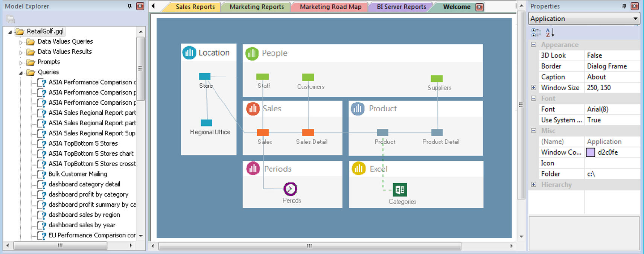The width and height of the screenshot is (644, 254).
Task: Click the Location chart icon
Action: click(x=189, y=53)
